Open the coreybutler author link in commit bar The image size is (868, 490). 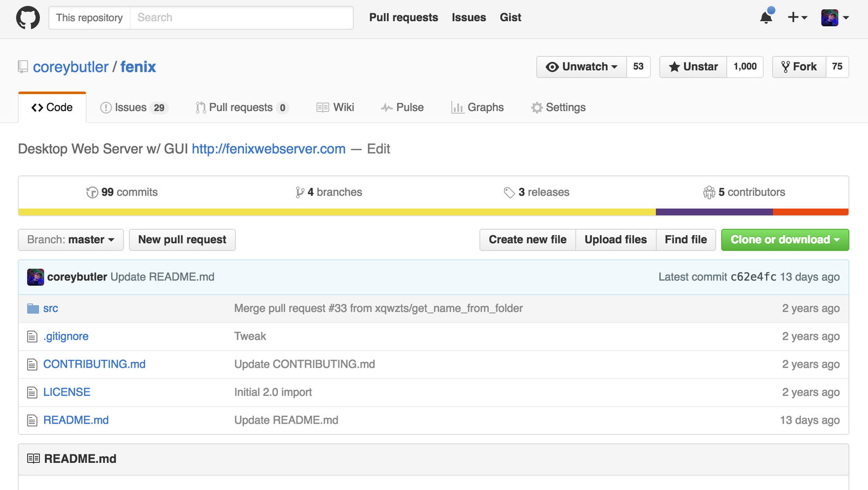[77, 277]
